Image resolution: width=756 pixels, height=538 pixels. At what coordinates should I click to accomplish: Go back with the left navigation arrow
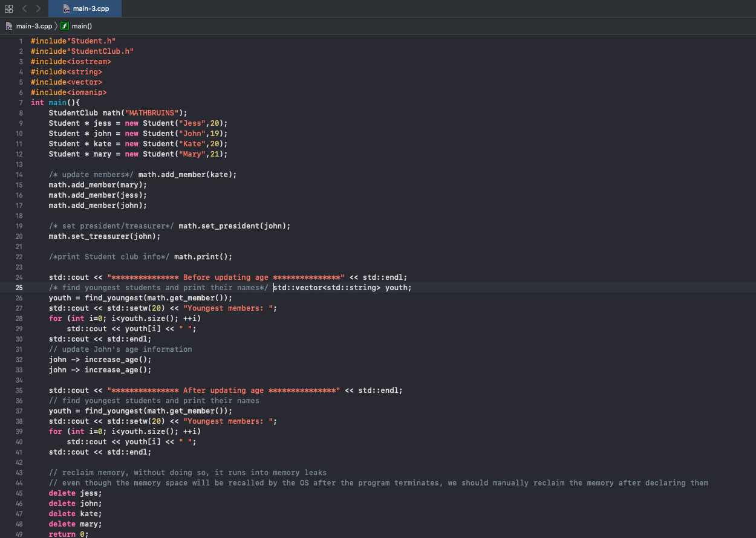[x=25, y=8]
